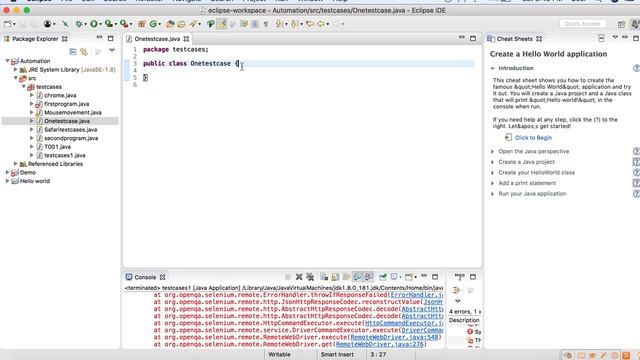Click the Click to Begin link
The image size is (640, 360).
tap(533, 138)
